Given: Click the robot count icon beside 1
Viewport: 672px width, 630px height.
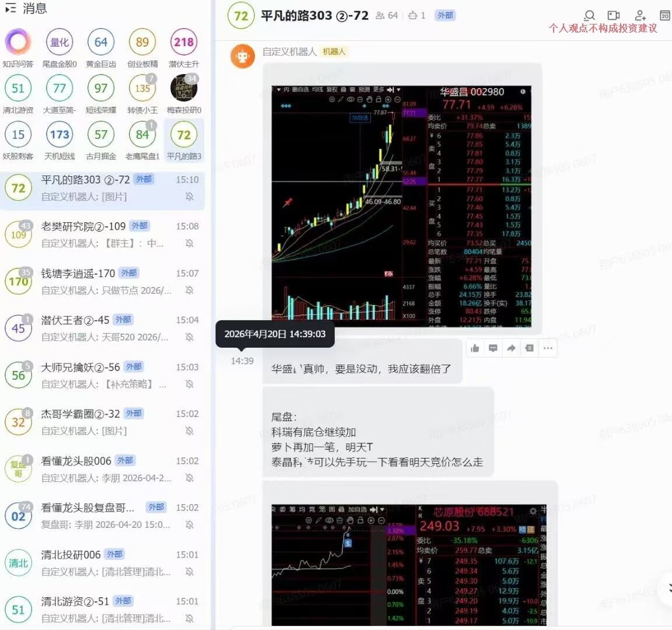Looking at the screenshot, I should 413,16.
